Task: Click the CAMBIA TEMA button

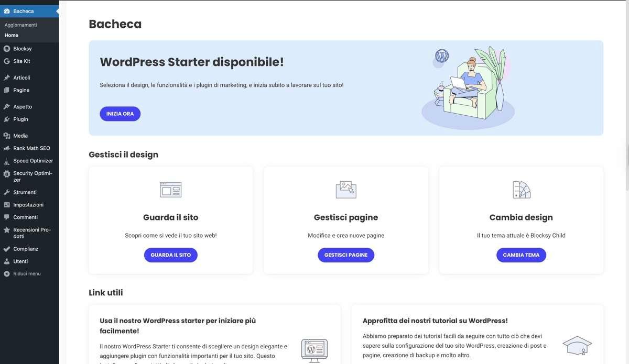Action: (x=521, y=255)
